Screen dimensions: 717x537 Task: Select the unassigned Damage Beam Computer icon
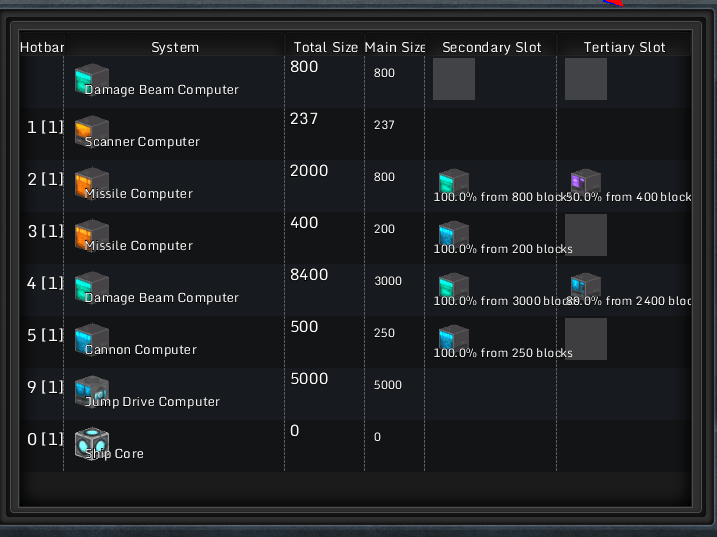coord(91,79)
